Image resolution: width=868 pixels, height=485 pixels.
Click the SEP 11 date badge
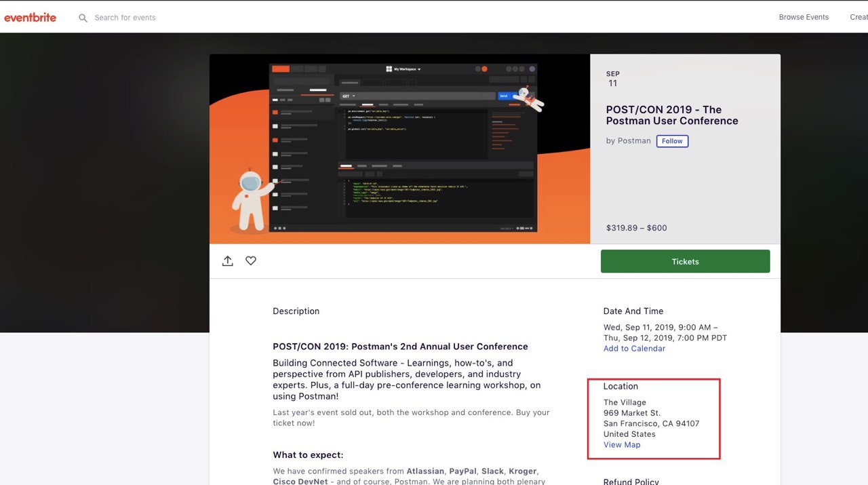(613, 79)
